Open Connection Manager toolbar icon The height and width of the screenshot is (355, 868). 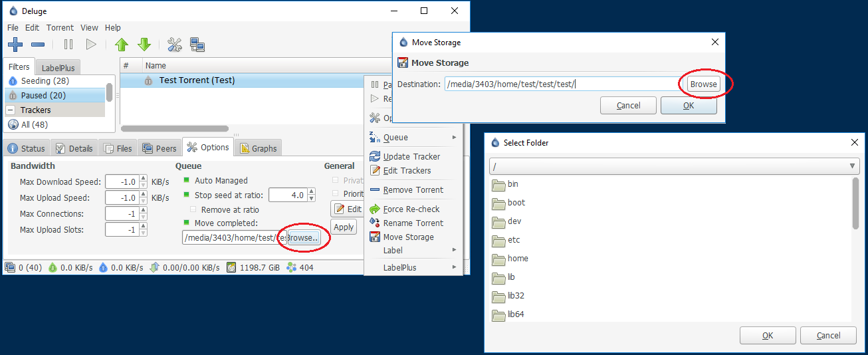(197, 45)
